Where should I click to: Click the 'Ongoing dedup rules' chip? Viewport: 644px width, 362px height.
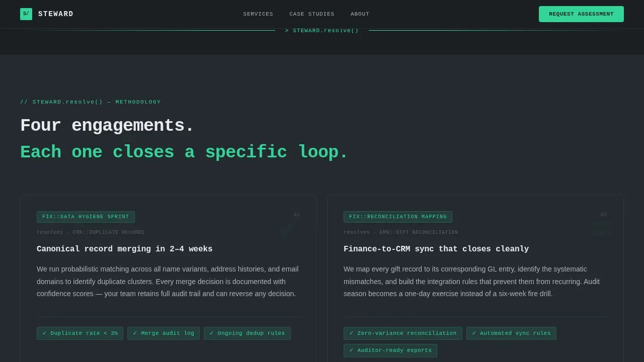pyautogui.click(x=247, y=333)
